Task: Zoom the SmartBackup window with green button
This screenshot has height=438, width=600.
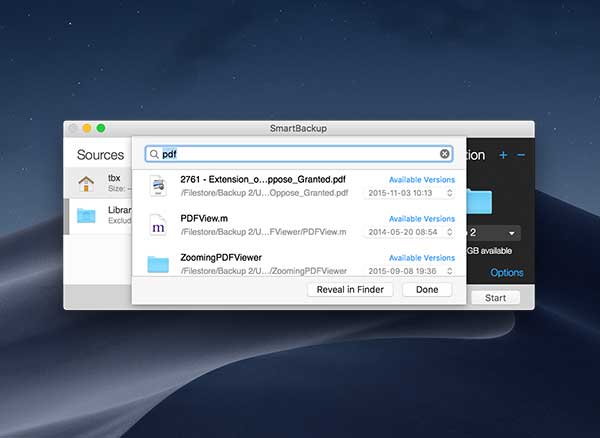Action: 101,128
